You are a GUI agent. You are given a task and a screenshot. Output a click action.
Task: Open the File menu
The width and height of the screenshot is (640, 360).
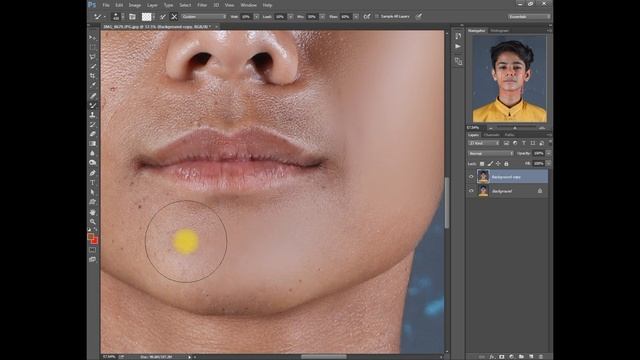coord(106,5)
